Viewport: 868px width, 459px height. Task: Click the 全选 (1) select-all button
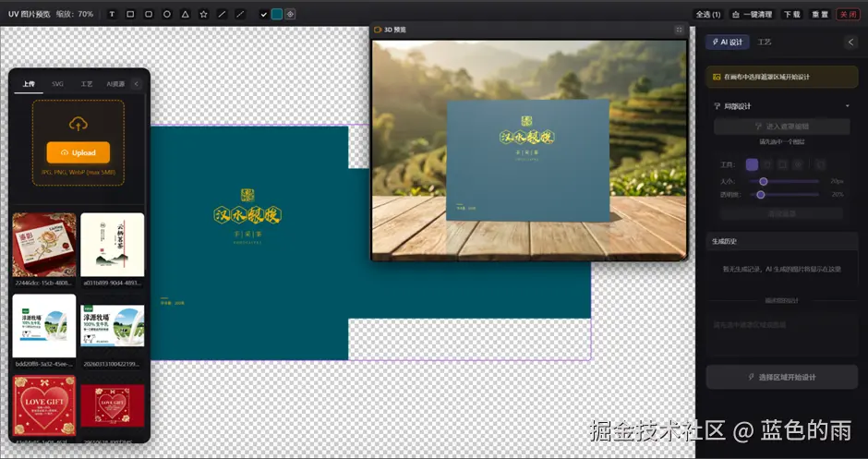708,15
